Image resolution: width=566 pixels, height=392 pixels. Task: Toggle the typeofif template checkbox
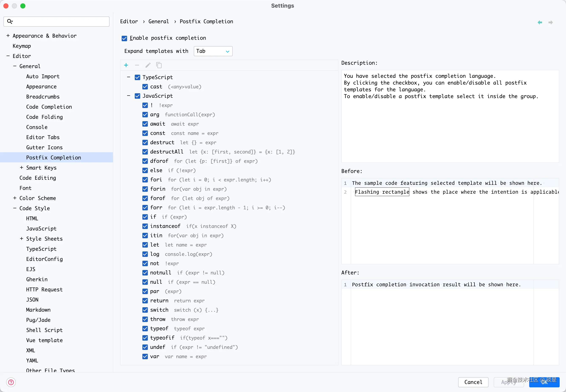point(145,338)
